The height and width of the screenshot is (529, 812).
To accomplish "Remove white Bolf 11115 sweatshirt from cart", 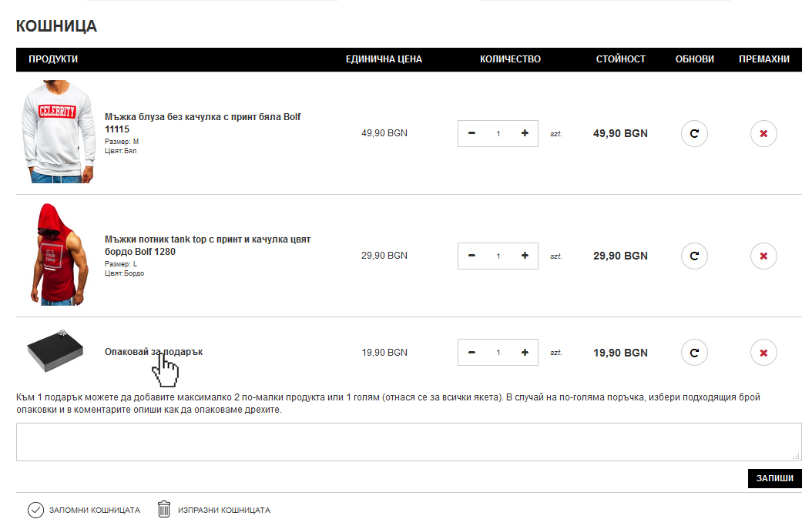I will click(x=763, y=134).
